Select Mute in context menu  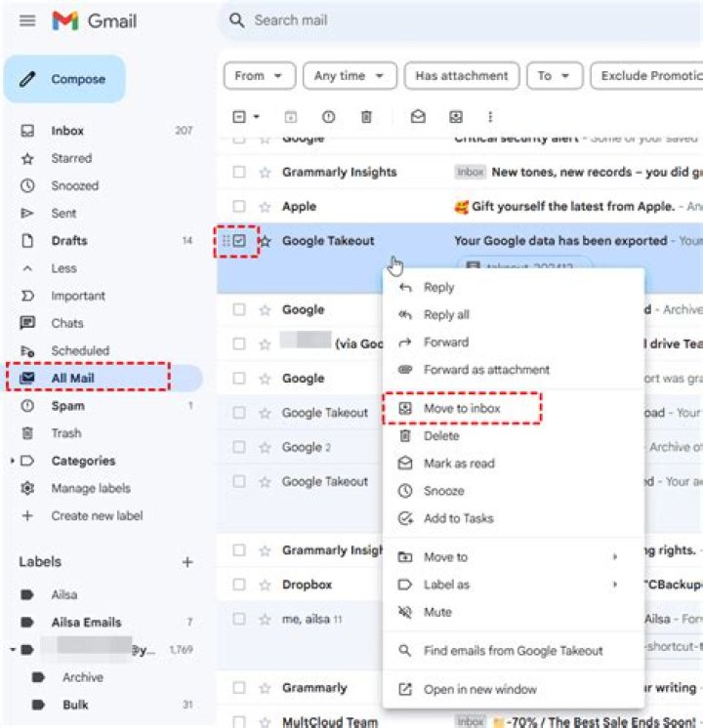pos(514,612)
